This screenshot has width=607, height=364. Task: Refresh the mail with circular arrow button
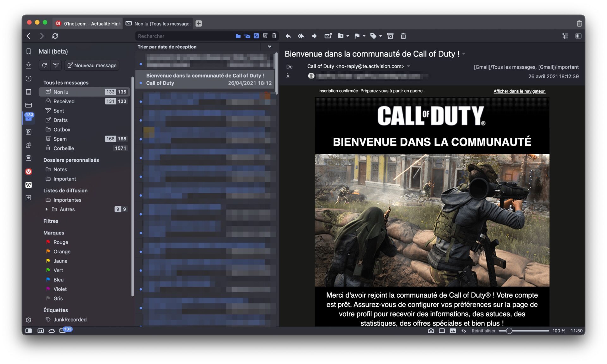(x=44, y=65)
